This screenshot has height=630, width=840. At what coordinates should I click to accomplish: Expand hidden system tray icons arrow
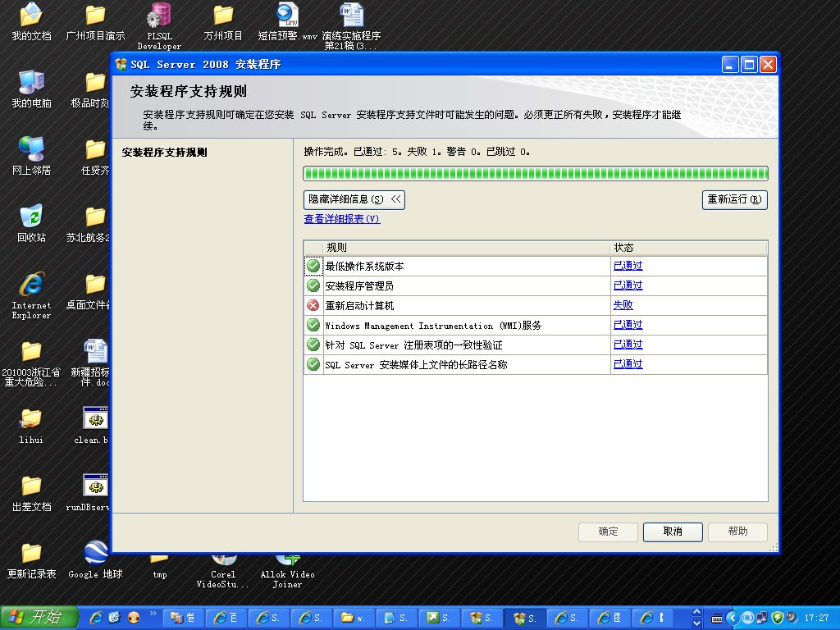pyautogui.click(x=733, y=618)
